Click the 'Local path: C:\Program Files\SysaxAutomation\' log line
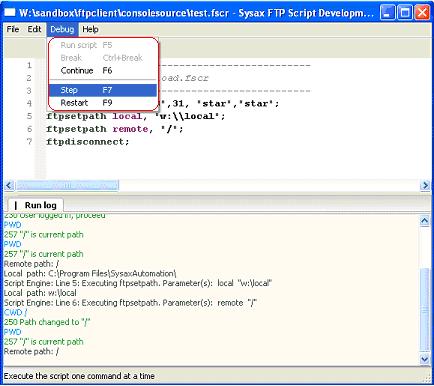The width and height of the screenshot is (434, 386). tap(90, 274)
